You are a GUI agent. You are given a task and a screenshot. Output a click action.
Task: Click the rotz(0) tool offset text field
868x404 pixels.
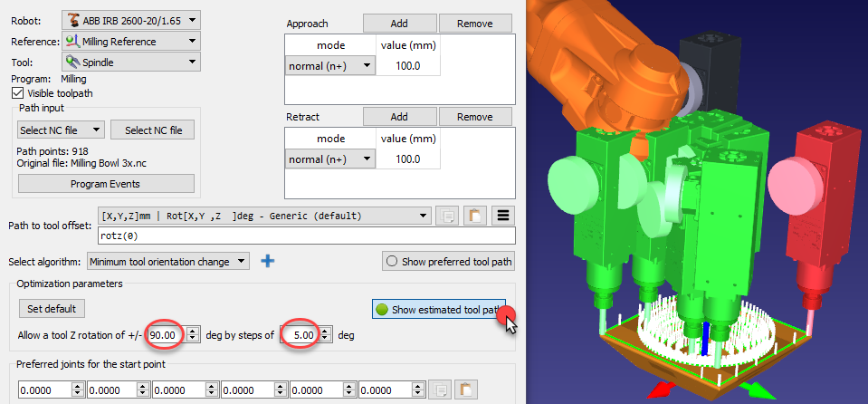(x=305, y=236)
